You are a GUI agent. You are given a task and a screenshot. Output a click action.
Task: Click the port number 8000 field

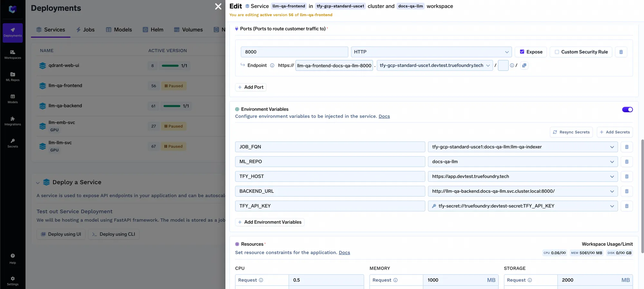(x=294, y=52)
